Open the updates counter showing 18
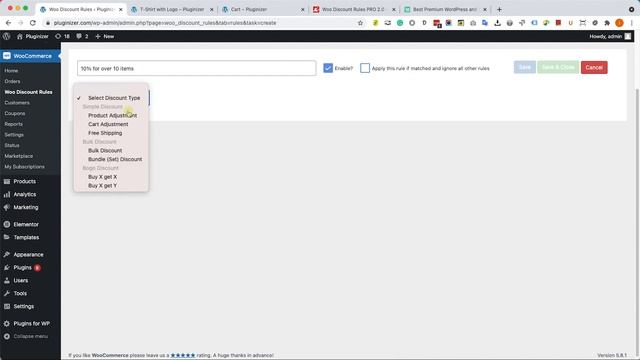Screen dimensions: 640x360 (62, 36)
